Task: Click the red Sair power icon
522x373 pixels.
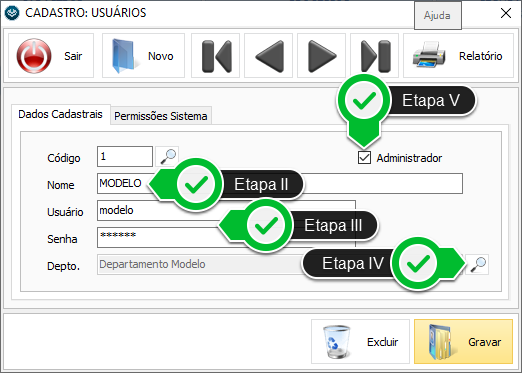Action: tap(34, 56)
